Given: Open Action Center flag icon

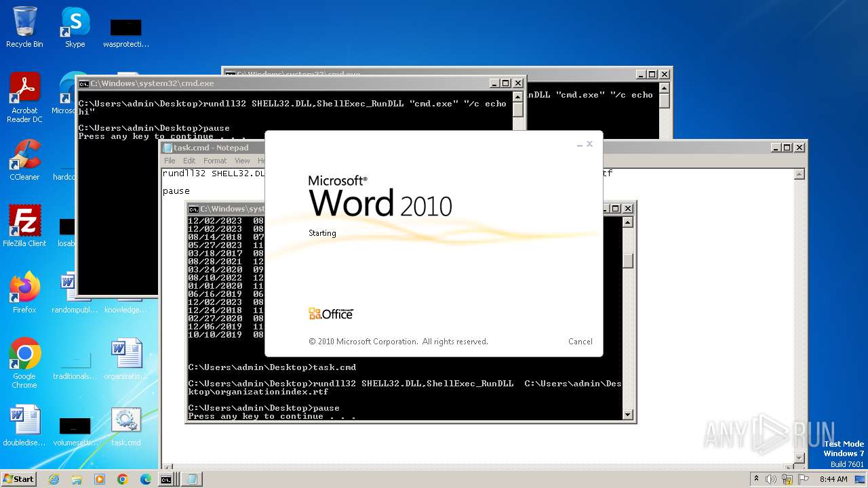Looking at the screenshot, I should tap(803, 479).
